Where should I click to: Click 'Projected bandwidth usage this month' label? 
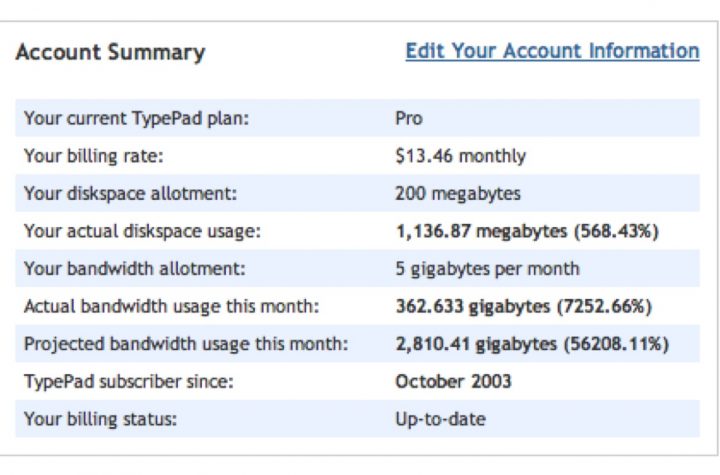(x=186, y=344)
